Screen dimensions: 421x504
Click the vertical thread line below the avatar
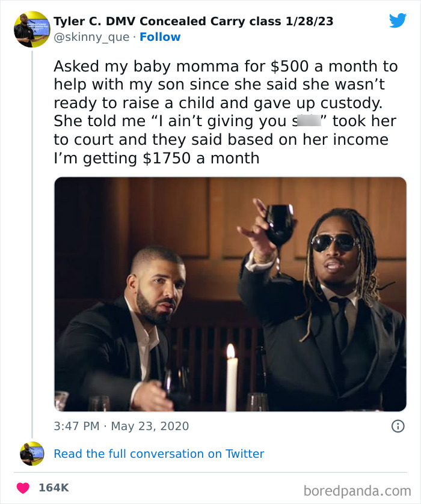[x=32, y=240]
